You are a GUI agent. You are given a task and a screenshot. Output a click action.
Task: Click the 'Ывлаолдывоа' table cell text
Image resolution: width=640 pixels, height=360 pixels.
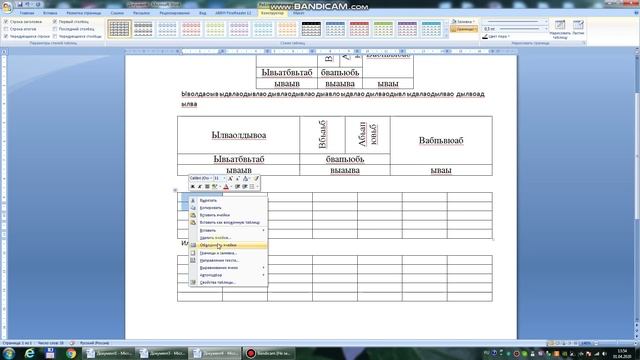239,135
